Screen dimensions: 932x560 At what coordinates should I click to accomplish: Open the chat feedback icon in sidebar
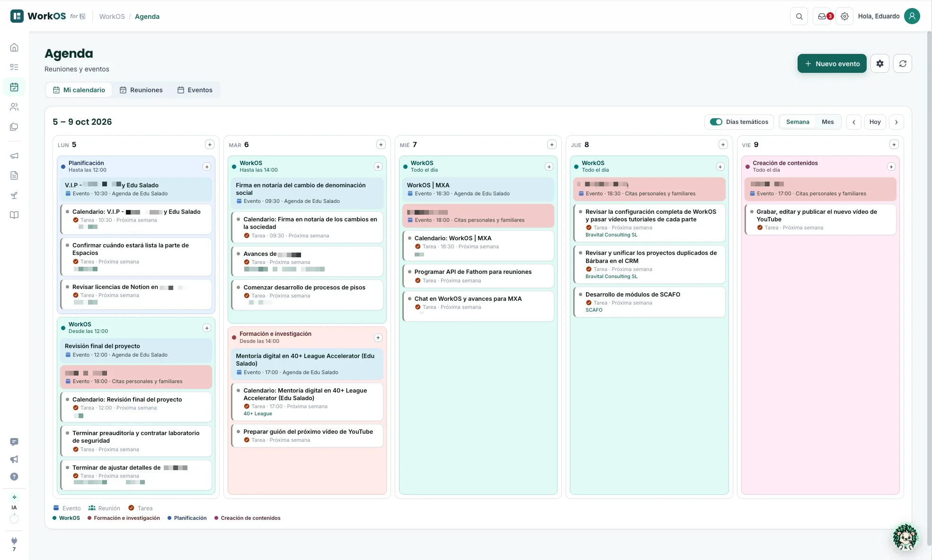pos(14,442)
